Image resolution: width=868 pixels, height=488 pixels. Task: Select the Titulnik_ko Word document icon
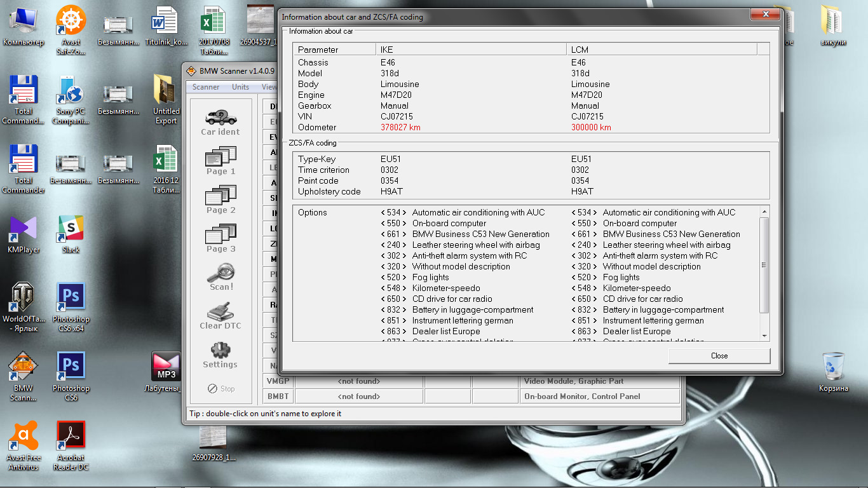[x=166, y=26]
